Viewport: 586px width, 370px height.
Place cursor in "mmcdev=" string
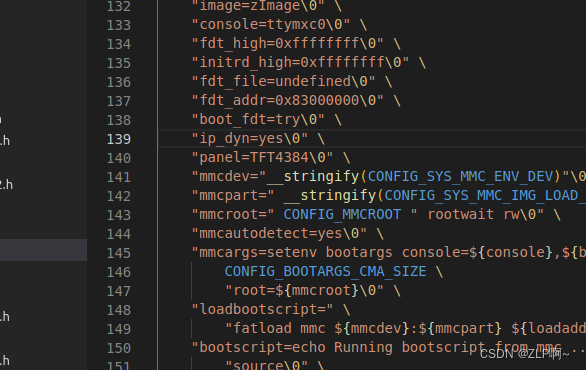pos(229,176)
